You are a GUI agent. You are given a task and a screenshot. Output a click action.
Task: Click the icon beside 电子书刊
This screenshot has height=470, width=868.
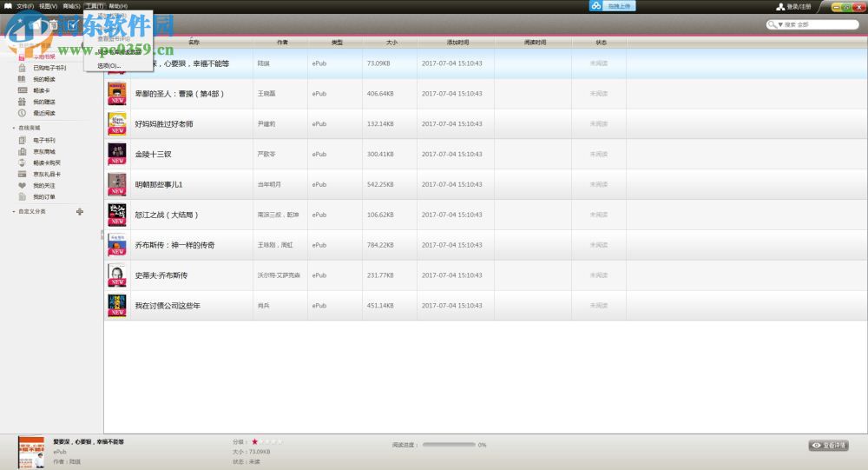23,140
